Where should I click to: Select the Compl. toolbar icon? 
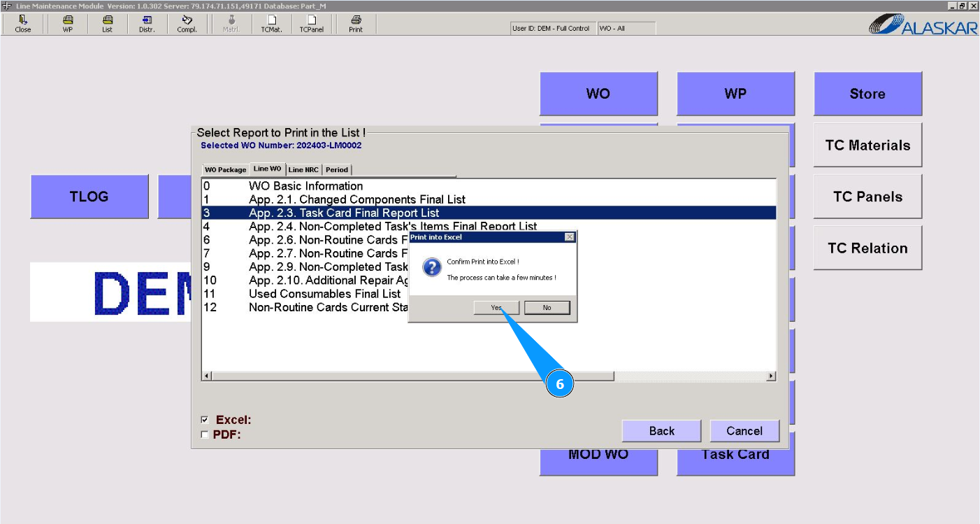(x=187, y=24)
